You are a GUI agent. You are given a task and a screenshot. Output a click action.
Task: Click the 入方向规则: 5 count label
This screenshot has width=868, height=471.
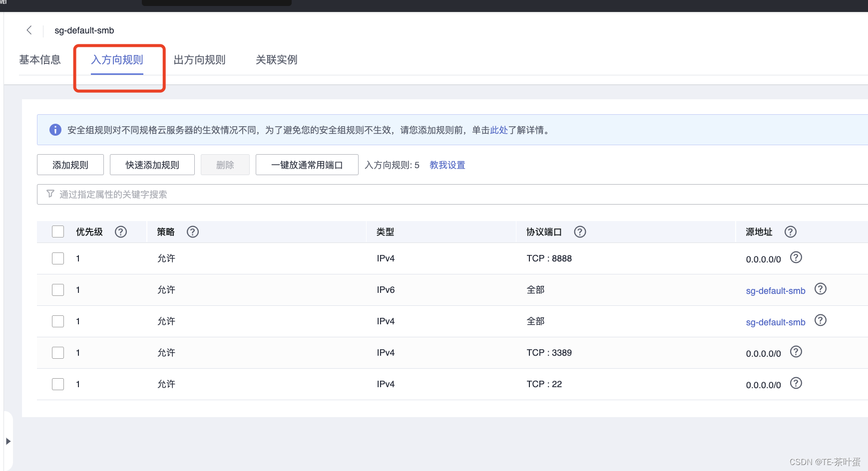tap(392, 165)
